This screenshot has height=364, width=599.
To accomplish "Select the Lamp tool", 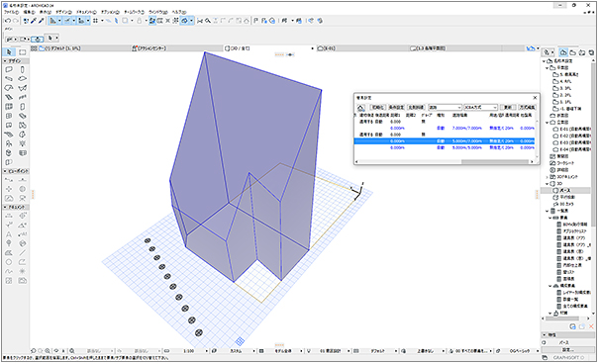I will click(x=23, y=143).
